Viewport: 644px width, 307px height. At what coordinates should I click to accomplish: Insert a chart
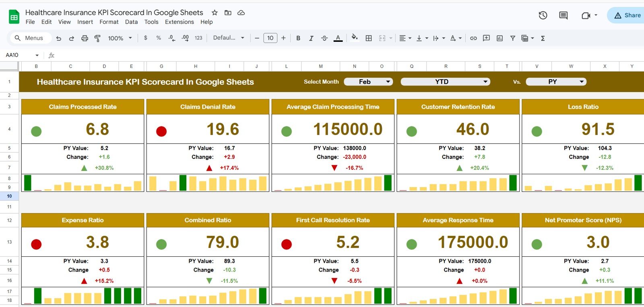pos(500,38)
